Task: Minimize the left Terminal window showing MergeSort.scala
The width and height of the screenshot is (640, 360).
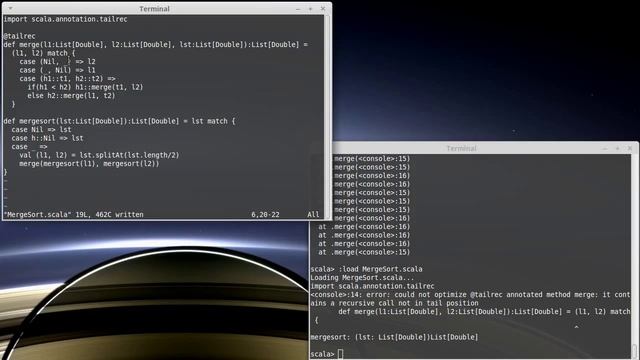Action: pos(298,9)
